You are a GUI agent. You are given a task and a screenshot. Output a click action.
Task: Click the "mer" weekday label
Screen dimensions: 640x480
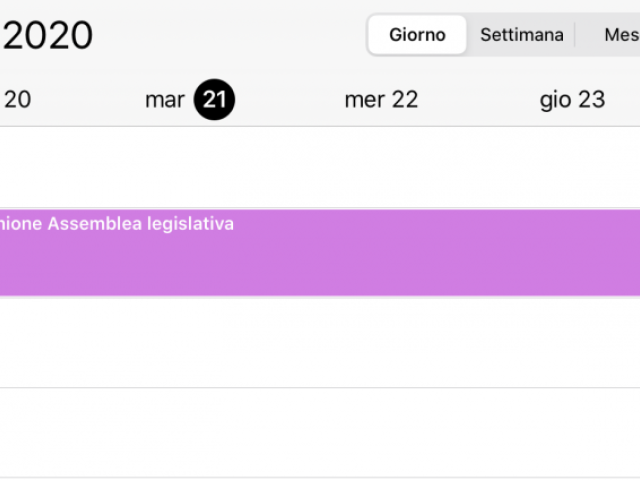point(363,100)
